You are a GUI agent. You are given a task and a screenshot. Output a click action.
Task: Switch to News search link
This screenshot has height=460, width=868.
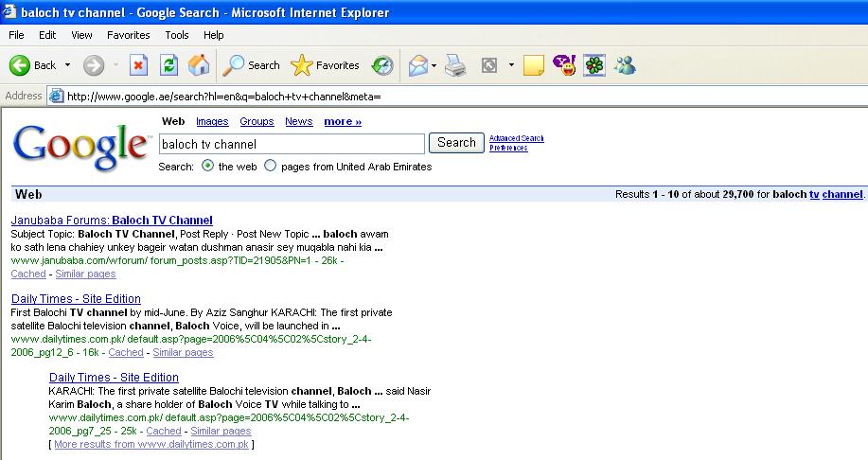[x=299, y=121]
